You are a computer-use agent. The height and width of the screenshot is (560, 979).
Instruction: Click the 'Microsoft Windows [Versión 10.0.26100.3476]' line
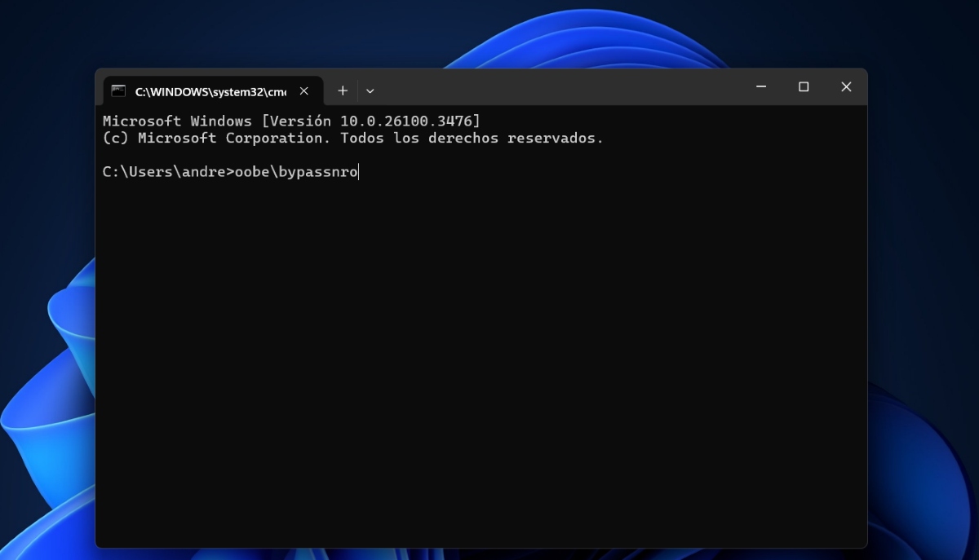pos(292,121)
